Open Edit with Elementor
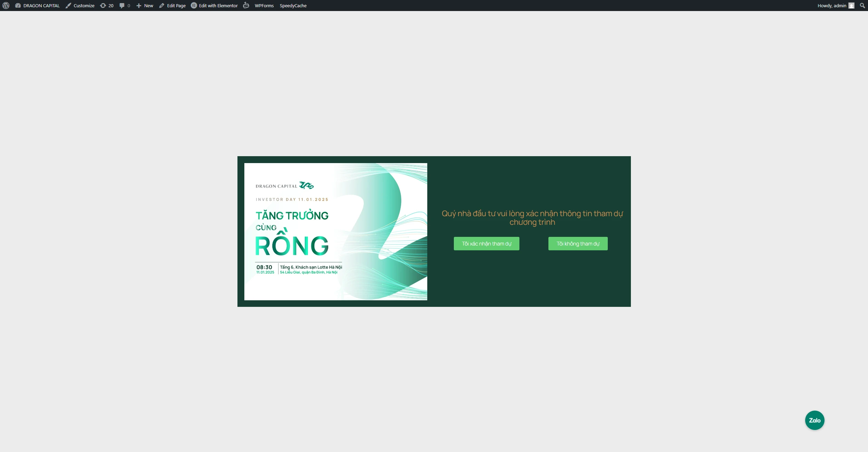This screenshot has height=452, width=868. coord(214,6)
